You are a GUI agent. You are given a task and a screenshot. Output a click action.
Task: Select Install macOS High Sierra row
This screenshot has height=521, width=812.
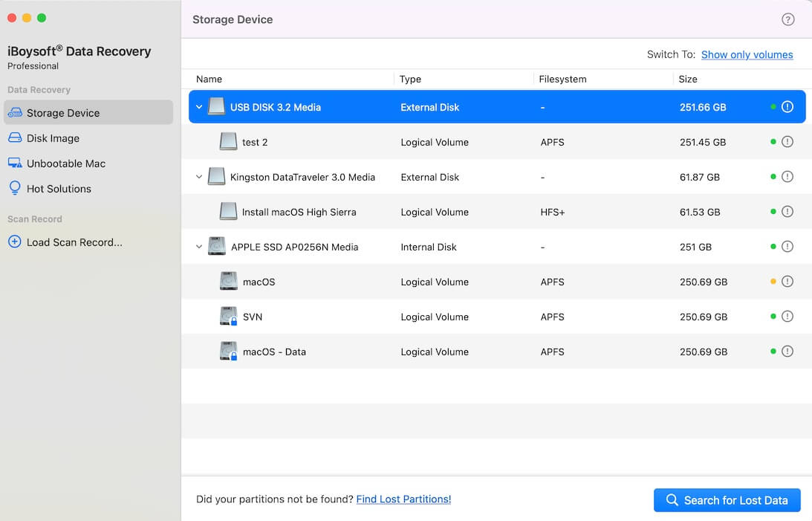(496, 211)
